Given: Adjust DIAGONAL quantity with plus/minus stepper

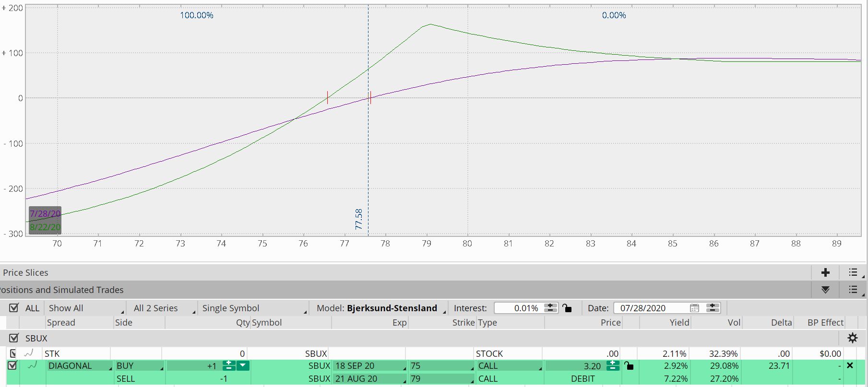Looking at the screenshot, I should click(x=229, y=366).
